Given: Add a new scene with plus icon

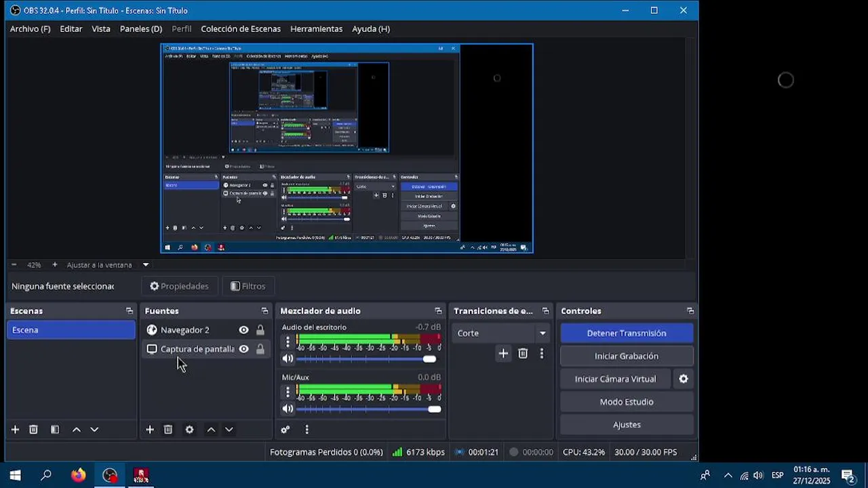Looking at the screenshot, I should click(x=15, y=430).
